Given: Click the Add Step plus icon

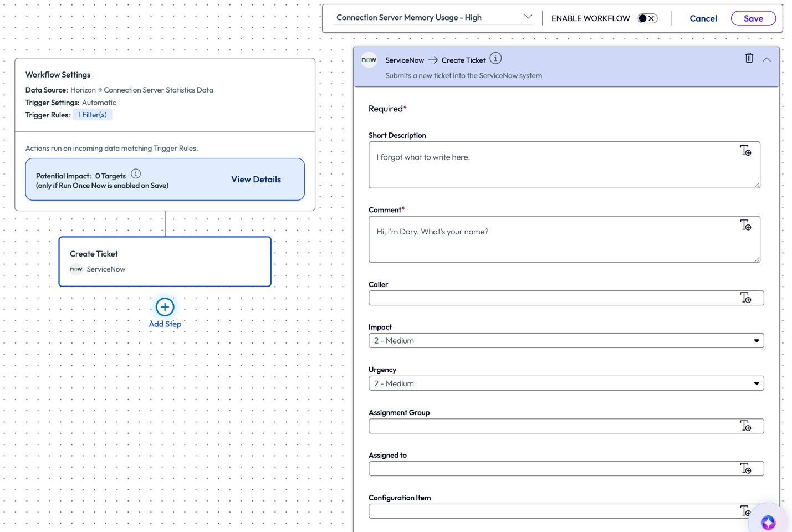Looking at the screenshot, I should point(165,307).
